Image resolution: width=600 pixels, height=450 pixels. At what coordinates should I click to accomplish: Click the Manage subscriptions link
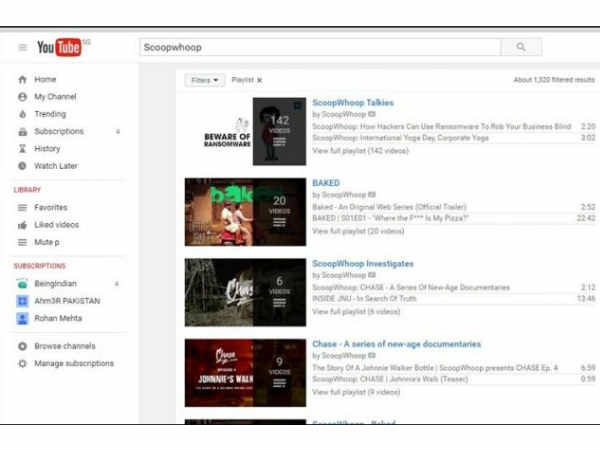click(74, 363)
